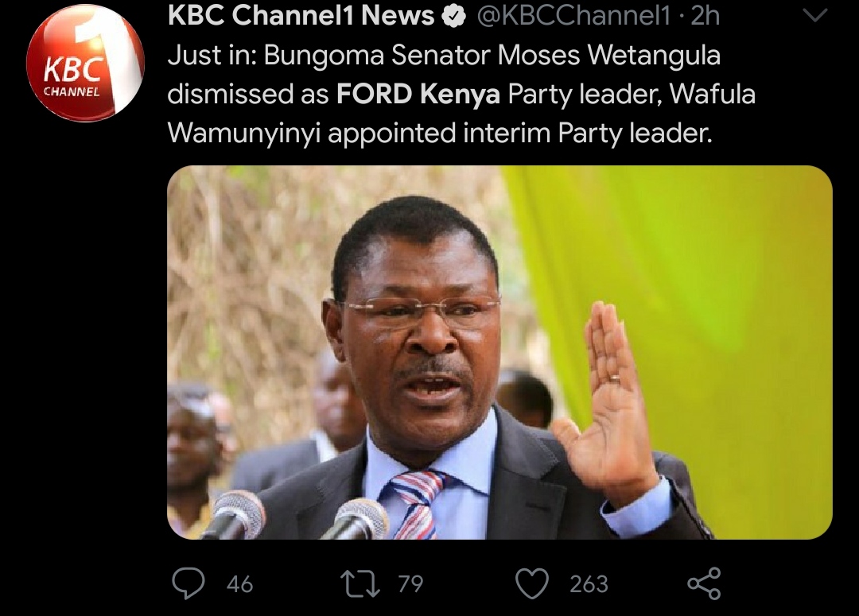Tap the share icon
The height and width of the screenshot is (616, 859).
point(704,583)
